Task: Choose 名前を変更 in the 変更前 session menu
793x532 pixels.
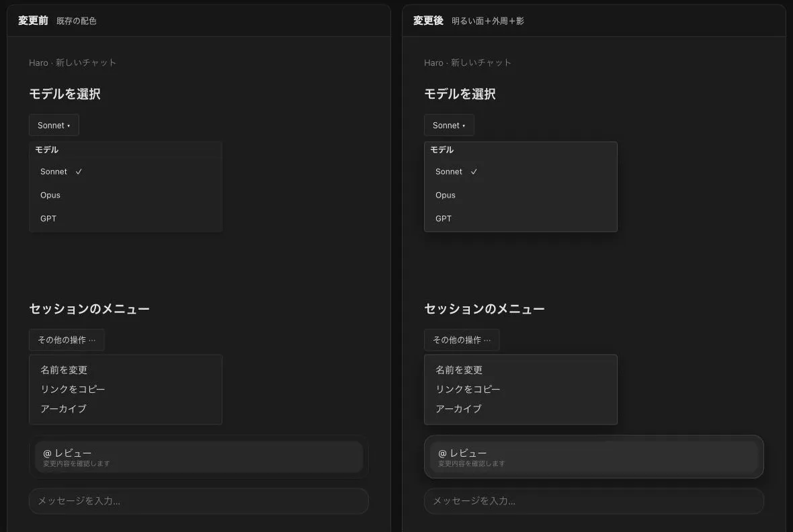Action: 126,370
